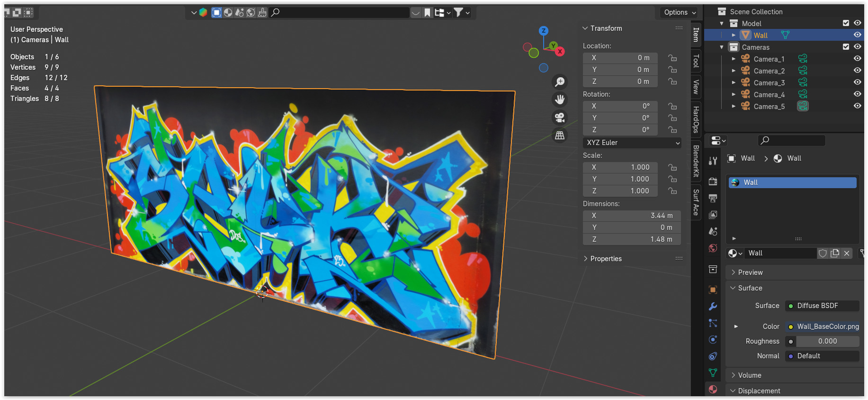868x400 pixels.
Task: Lock the Location X field
Action: [672, 58]
